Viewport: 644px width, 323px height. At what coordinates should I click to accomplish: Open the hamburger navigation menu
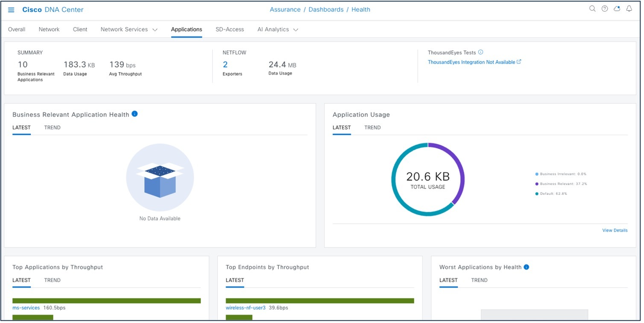click(11, 9)
